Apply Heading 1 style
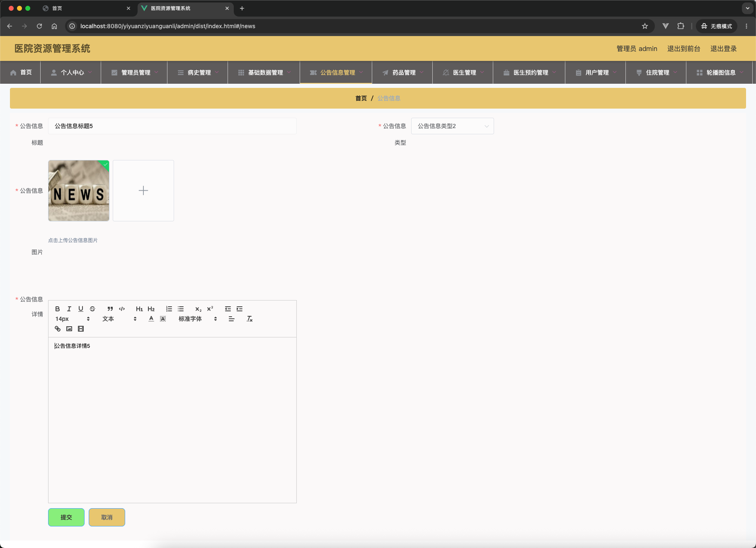 (139, 309)
